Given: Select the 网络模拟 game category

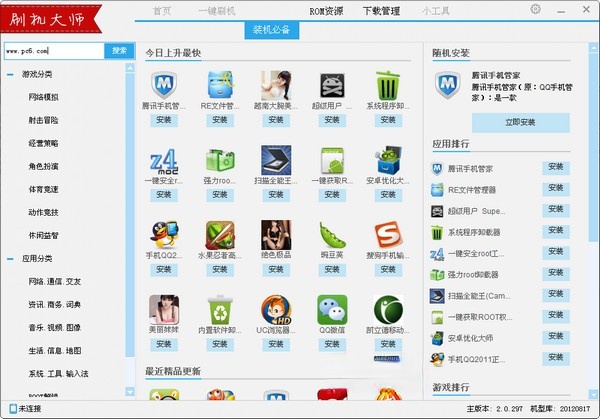Looking at the screenshot, I should 43,97.
